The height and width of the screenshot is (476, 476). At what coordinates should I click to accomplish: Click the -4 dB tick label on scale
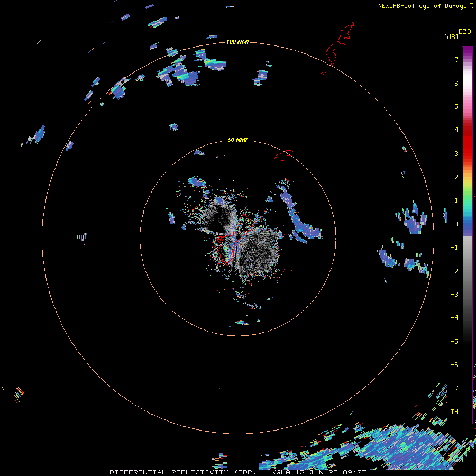pos(454,318)
